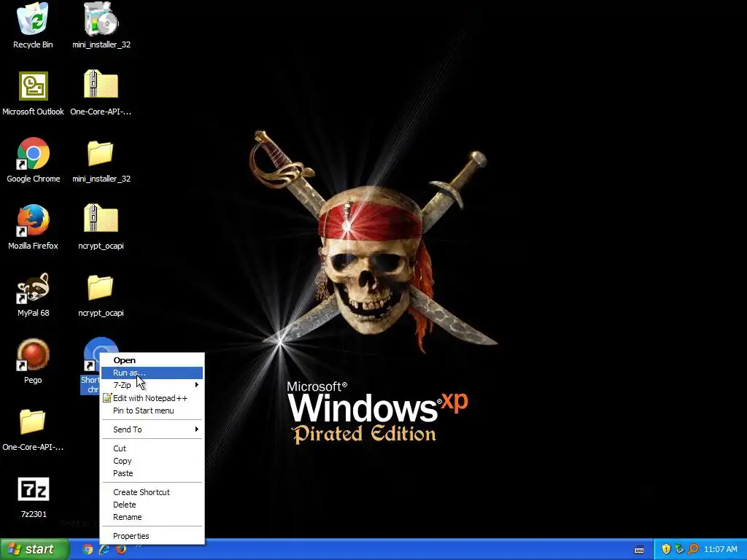
Task: Choose Pin to Start menu
Action: 152,411
